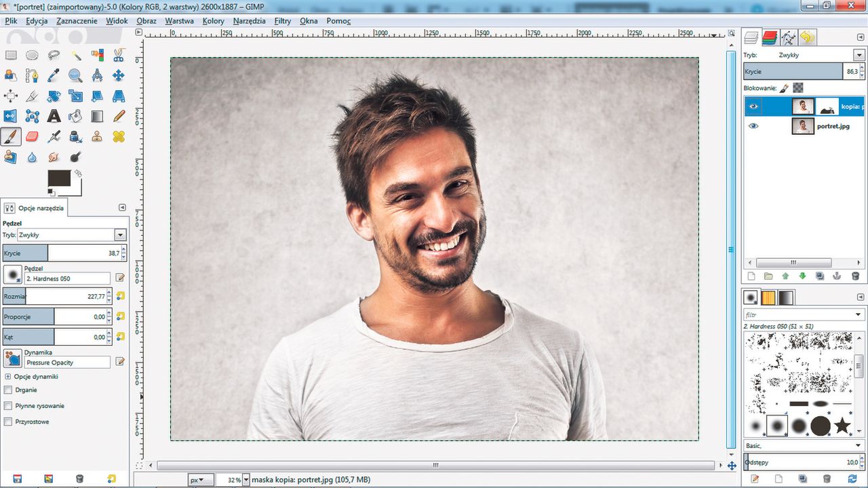
Task: Open the Filtry menu
Action: 283,21
